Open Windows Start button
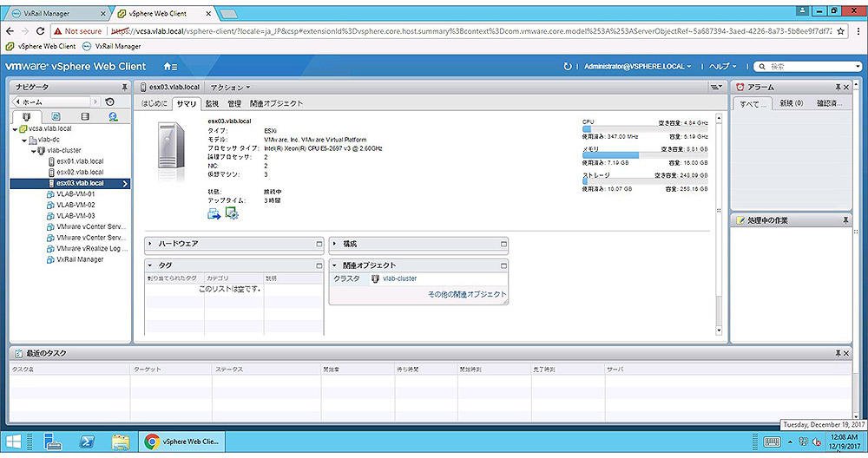This screenshot has height=458, width=868. tap(13, 442)
